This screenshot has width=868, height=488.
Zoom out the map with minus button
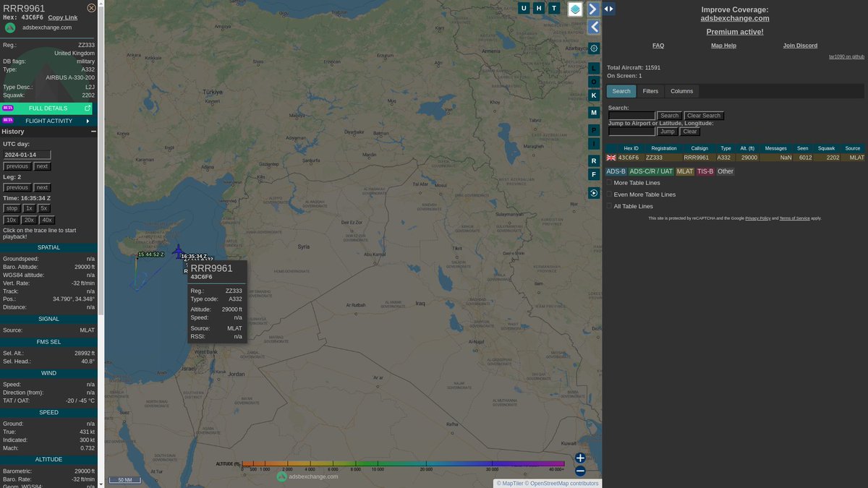[580, 471]
